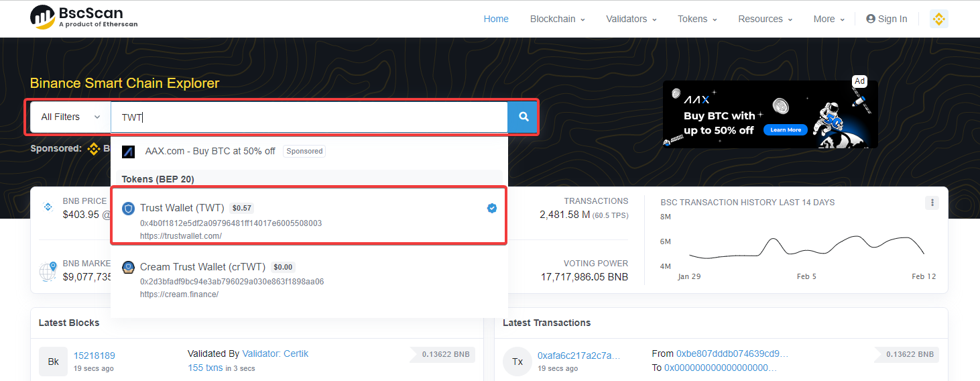Click the TWT contract address 0x4b0f1812e5df...

point(231,223)
